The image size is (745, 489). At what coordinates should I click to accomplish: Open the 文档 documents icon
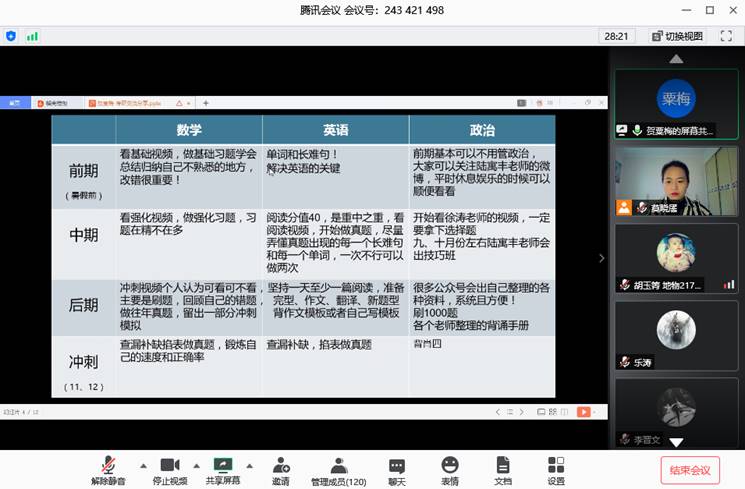(x=503, y=466)
